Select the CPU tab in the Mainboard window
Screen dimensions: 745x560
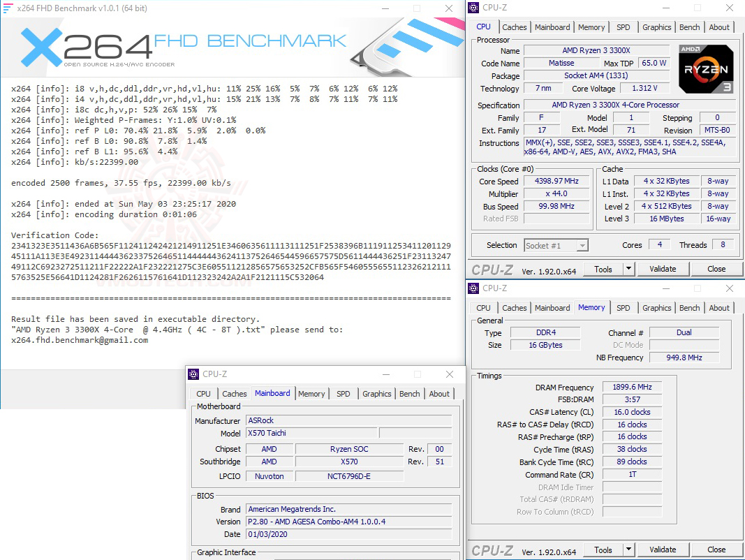[203, 395]
